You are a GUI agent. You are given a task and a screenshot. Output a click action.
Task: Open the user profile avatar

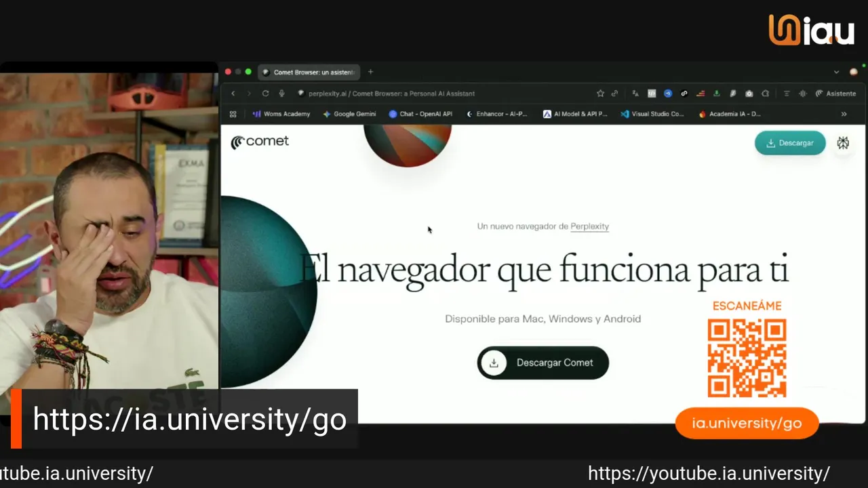coord(854,72)
